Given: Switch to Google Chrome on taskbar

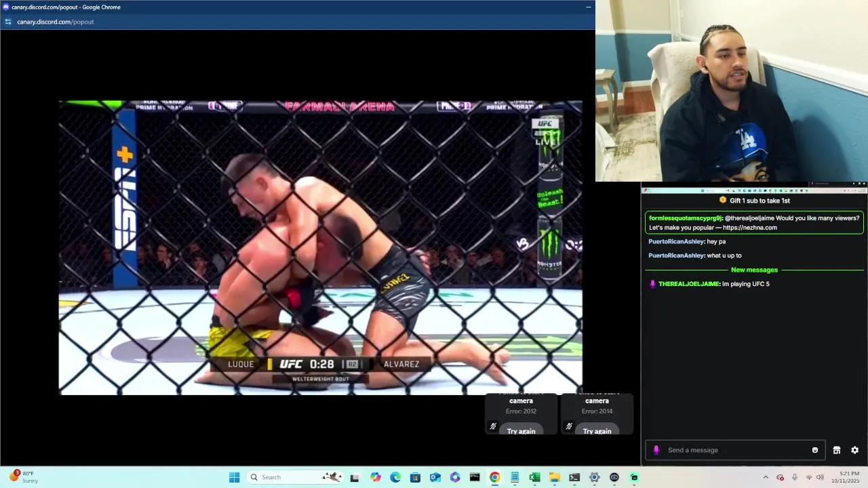Looking at the screenshot, I should tap(494, 477).
